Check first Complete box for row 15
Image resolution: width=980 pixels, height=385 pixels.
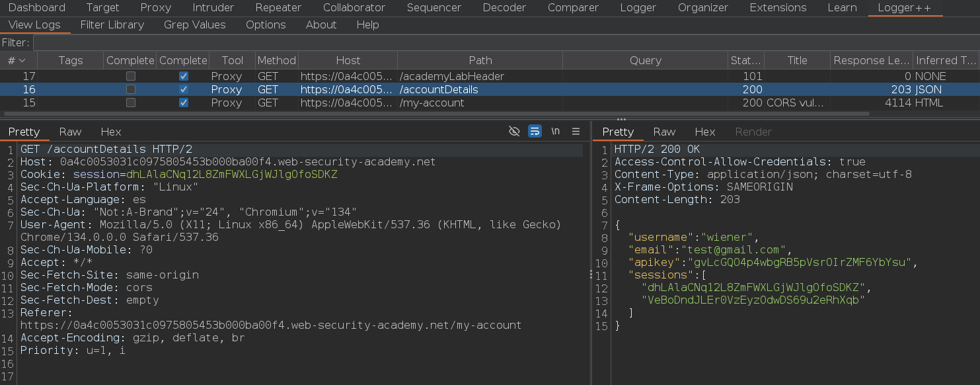(130, 103)
